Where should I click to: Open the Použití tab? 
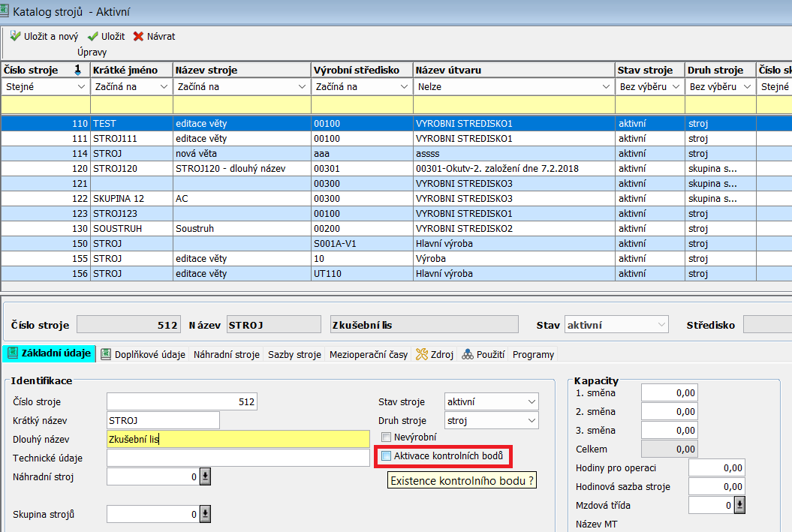point(483,355)
